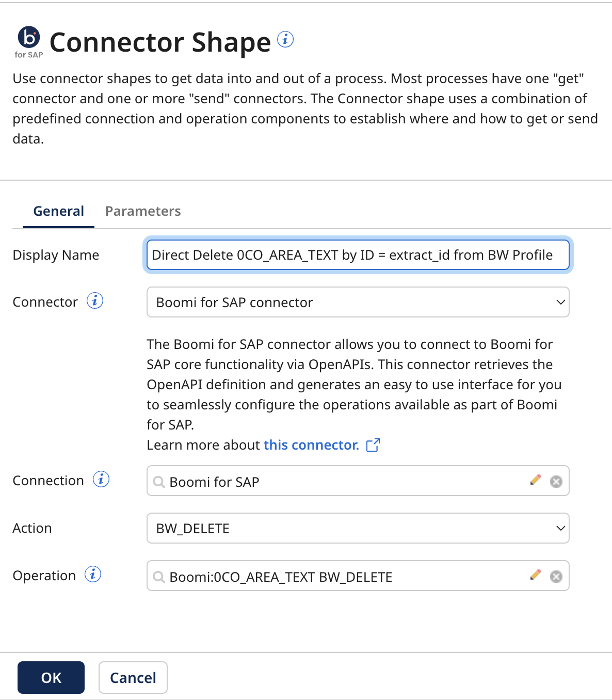Clear the selected BW_DELETE operation
The width and height of the screenshot is (612, 700).
[x=556, y=577]
